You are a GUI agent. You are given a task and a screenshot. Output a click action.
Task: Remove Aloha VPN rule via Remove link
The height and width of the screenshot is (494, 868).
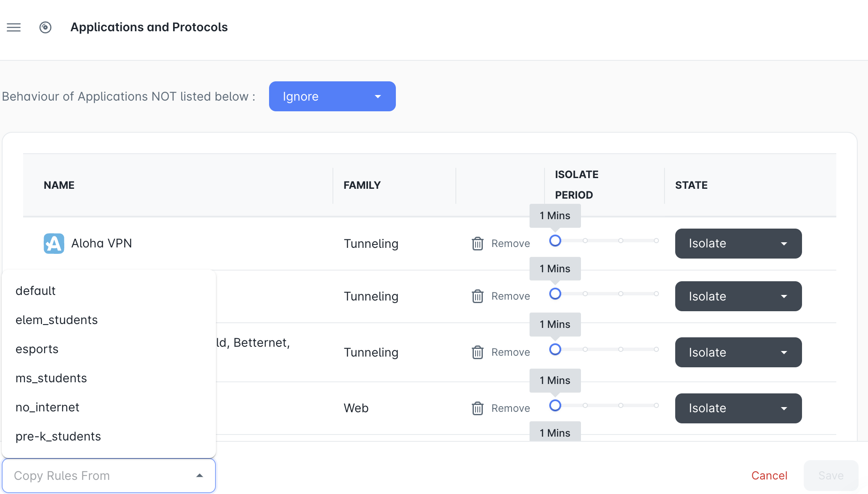(511, 244)
